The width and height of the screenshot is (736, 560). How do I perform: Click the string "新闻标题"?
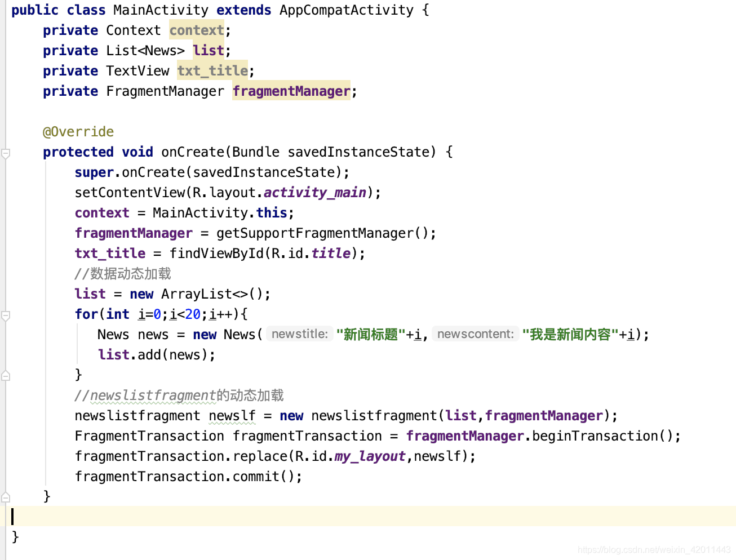pos(371,335)
